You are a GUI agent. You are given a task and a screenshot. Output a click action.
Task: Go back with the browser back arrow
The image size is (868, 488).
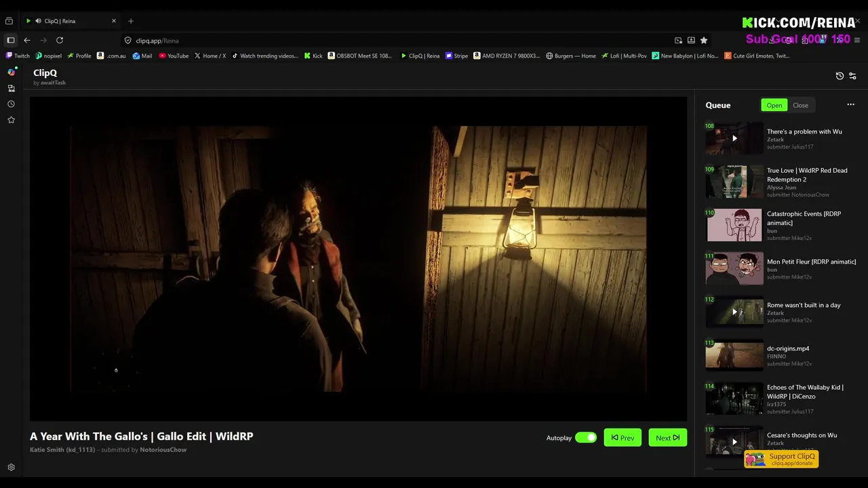[27, 40]
